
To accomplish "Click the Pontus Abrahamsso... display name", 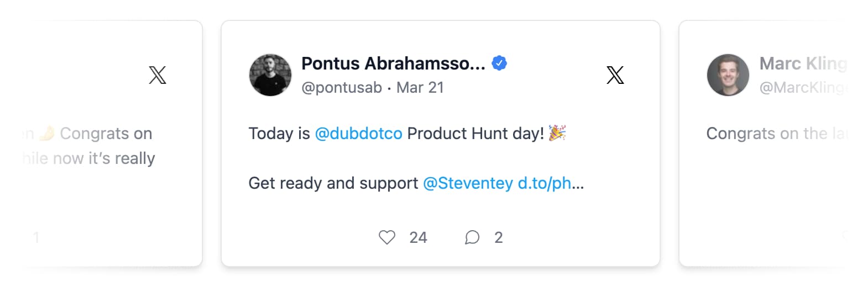I will (x=393, y=63).
